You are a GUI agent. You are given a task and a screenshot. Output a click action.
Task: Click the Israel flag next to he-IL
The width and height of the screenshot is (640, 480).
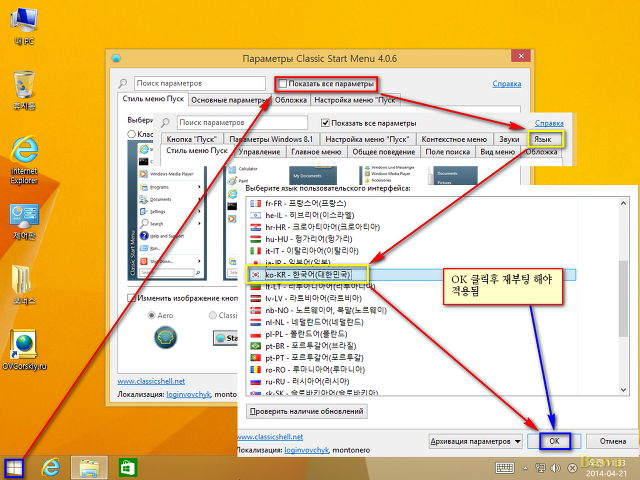coord(256,215)
